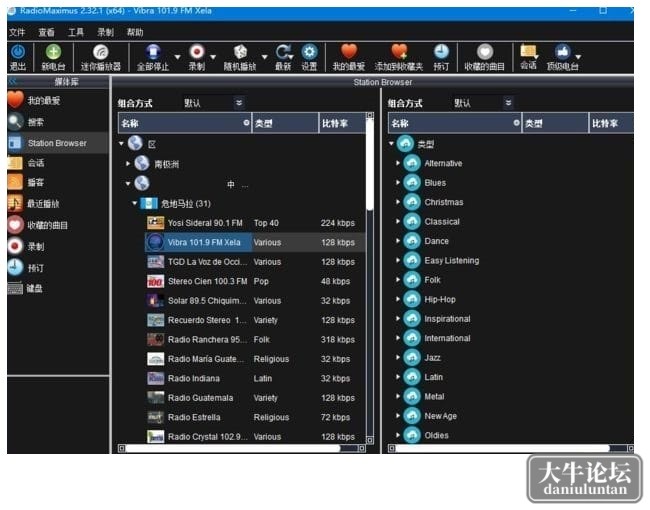Image resolution: width=650 pixels, height=510 pixels.
Task: Open Top Stations thumbs-up icon
Action: click(562, 51)
